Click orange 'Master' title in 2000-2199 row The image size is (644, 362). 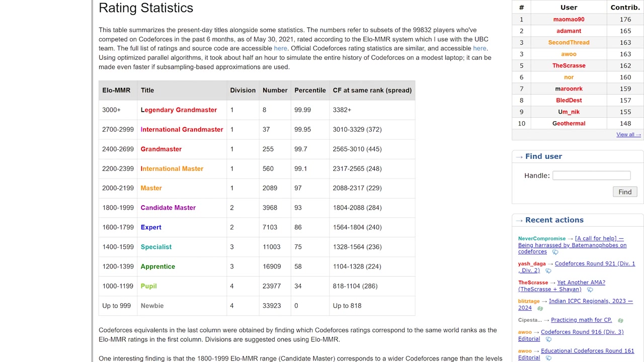[x=151, y=188]
